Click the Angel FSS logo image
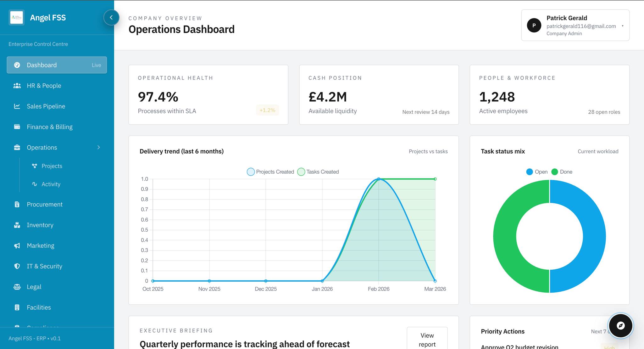644x349 pixels. pos(17,18)
